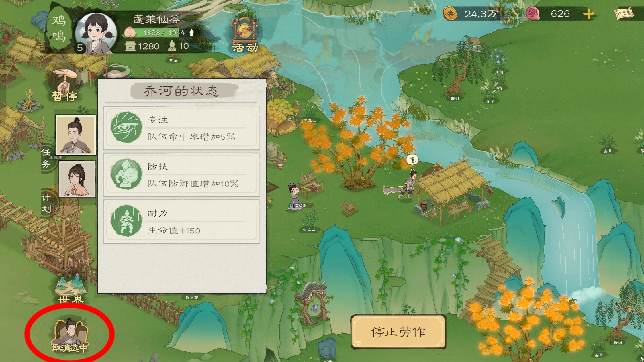Tap the pink flower gem icon
This screenshot has width=644, height=362.
pos(533,13)
